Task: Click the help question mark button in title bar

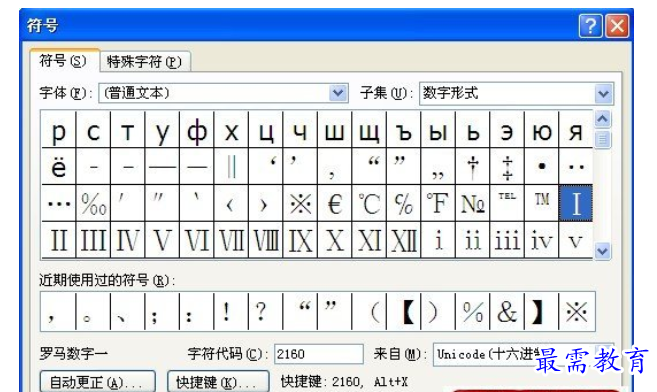Action: pyautogui.click(x=590, y=26)
